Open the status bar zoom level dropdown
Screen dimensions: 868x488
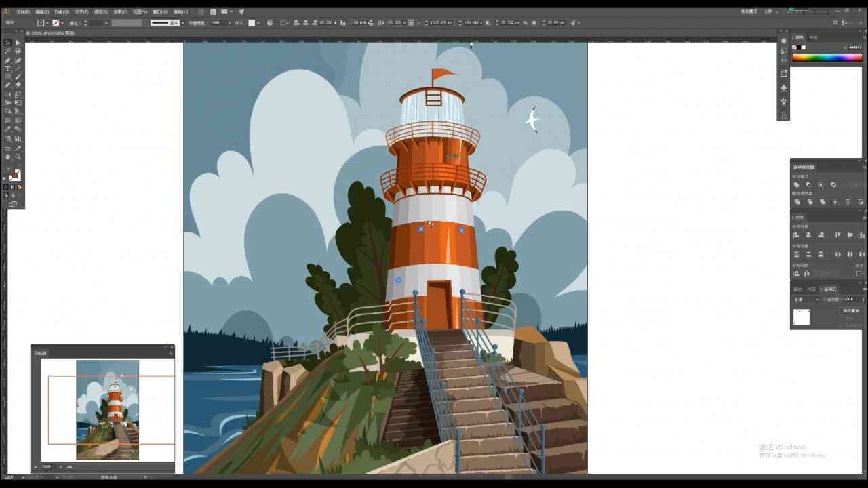click(24, 477)
